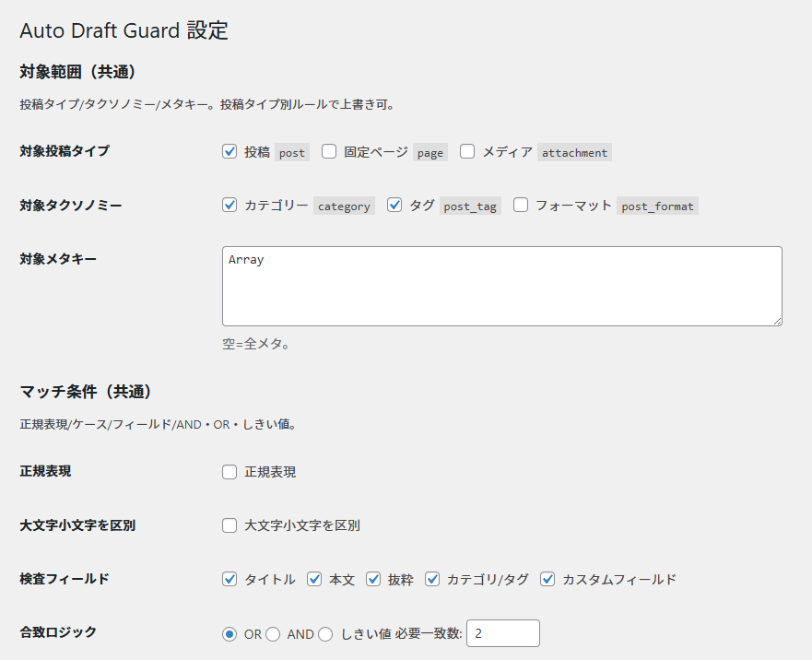Enable the フォーマット post_format checkbox
Screen dimensions: 812x660
coord(521,206)
